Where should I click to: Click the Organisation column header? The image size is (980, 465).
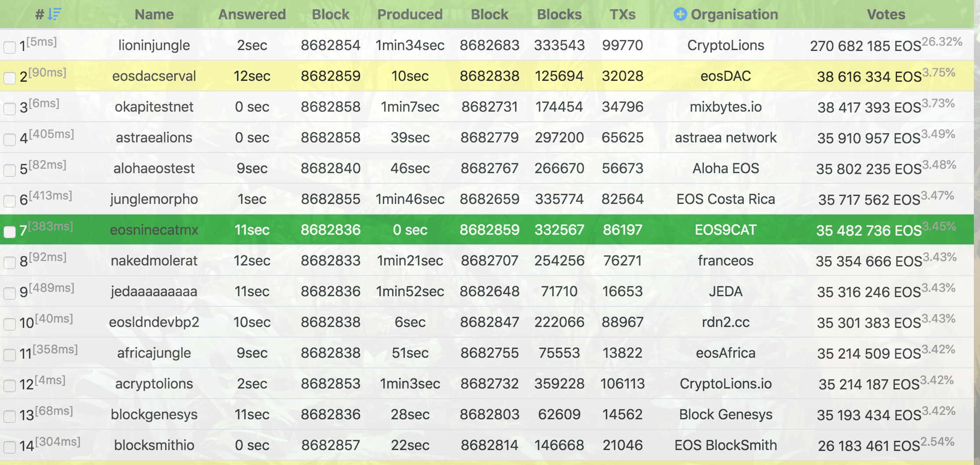point(734,15)
